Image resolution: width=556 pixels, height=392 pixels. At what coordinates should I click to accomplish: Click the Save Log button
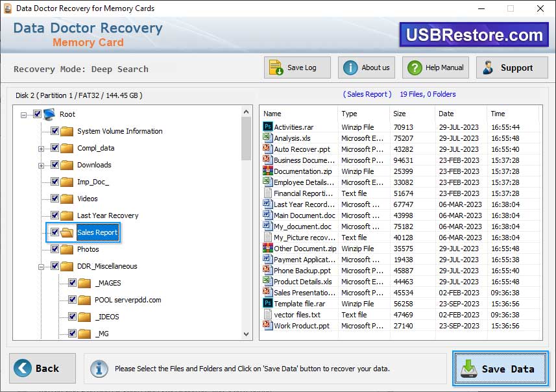click(297, 67)
